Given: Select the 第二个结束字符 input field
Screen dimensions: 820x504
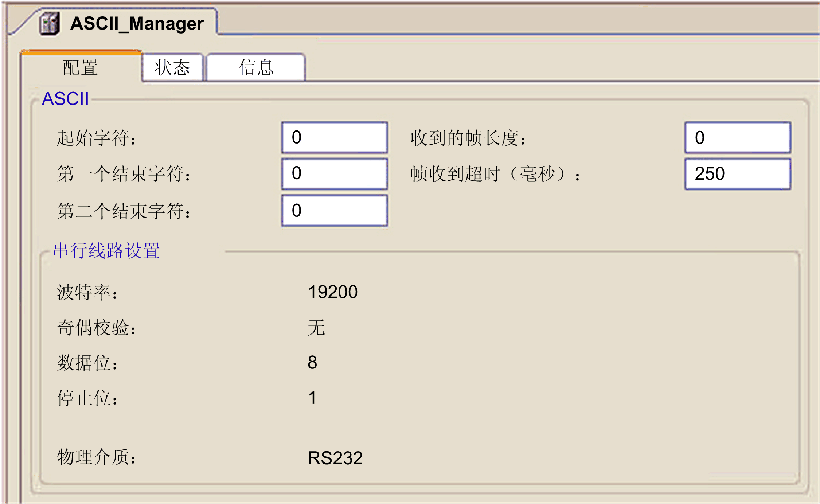Looking at the screenshot, I should (x=334, y=210).
